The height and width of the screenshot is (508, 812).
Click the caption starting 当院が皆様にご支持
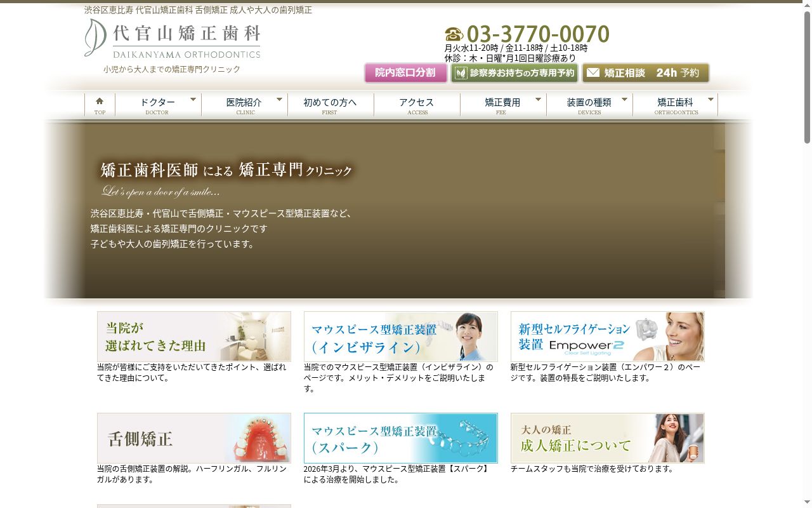192,373
